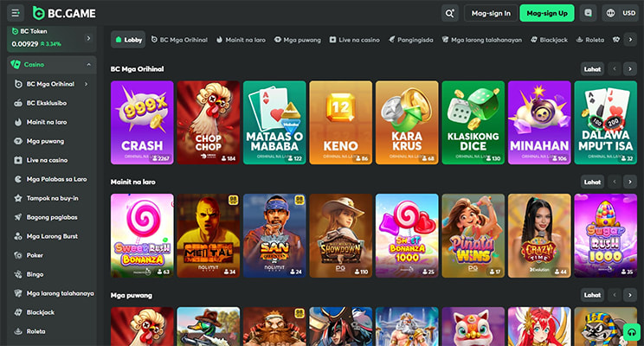Screen dimensions: 644x346
Task: Show next Mga puwang games
Action: [x=630, y=295]
